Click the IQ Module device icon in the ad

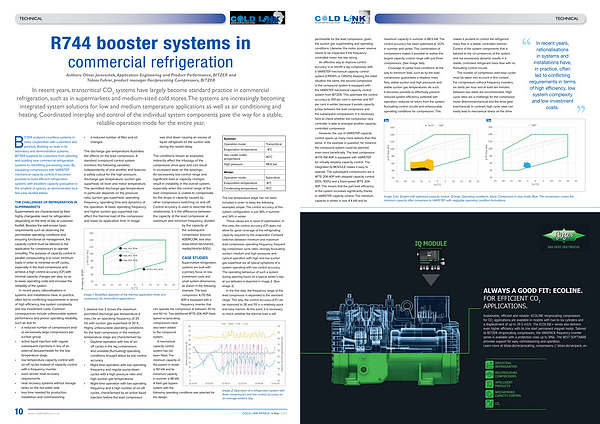click(x=430, y=259)
